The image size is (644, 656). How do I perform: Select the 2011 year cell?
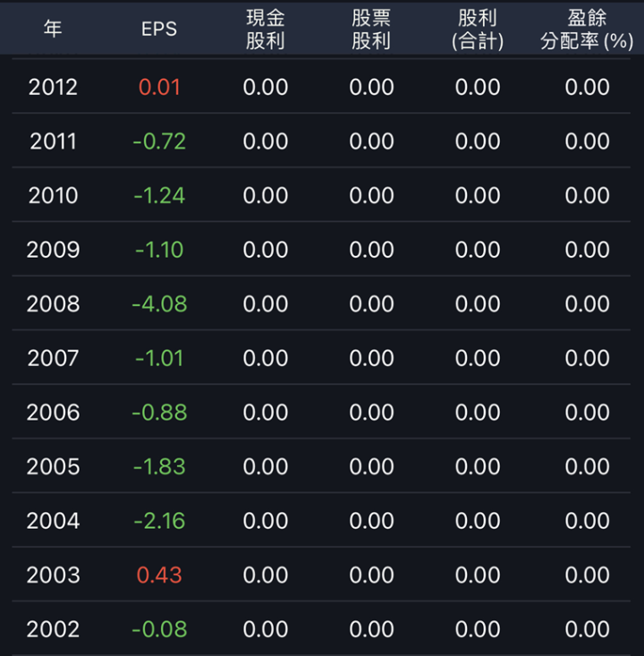pyautogui.click(x=53, y=141)
